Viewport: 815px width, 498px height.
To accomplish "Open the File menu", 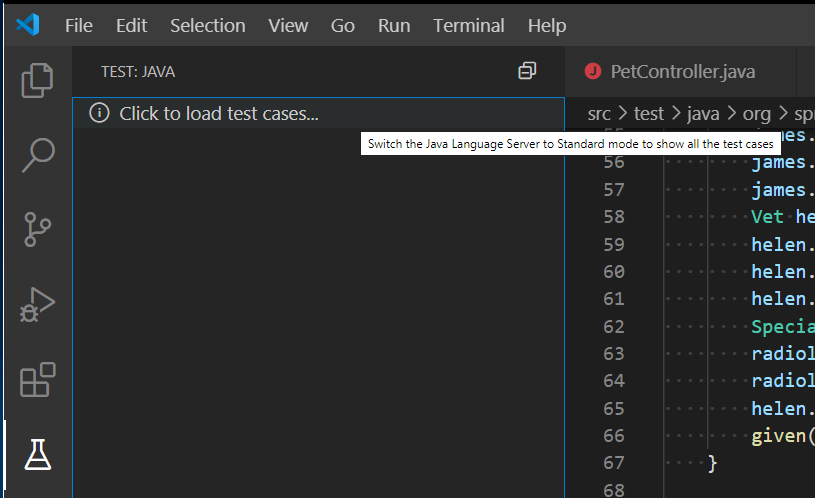I will (78, 25).
